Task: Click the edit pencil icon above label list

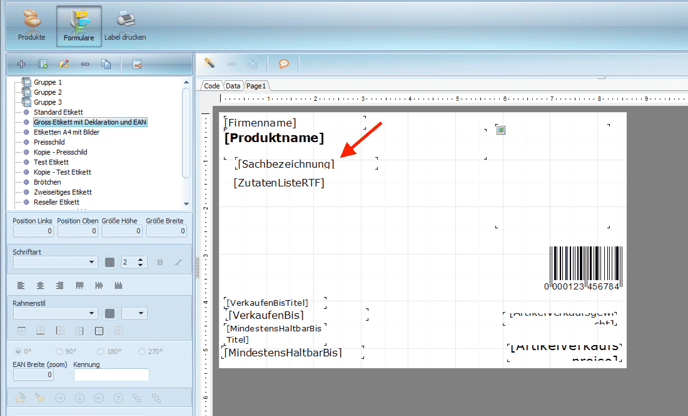Action: click(x=64, y=64)
